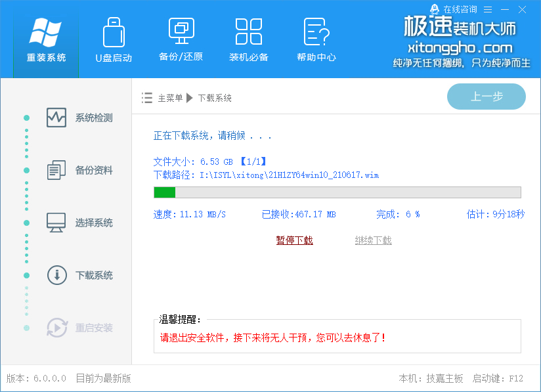Click the 启动键: F12 status text
The width and height of the screenshot is (541, 392).
click(498, 379)
